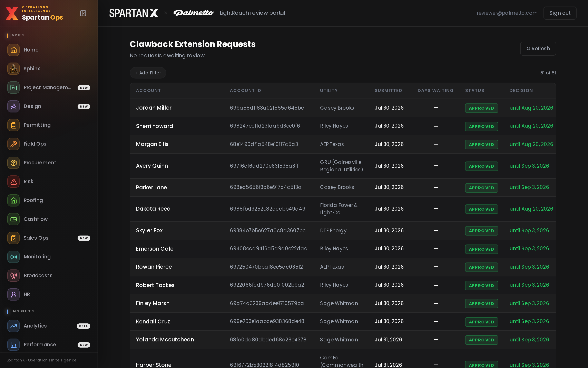Open the Jordan Miller account row

coord(343,108)
